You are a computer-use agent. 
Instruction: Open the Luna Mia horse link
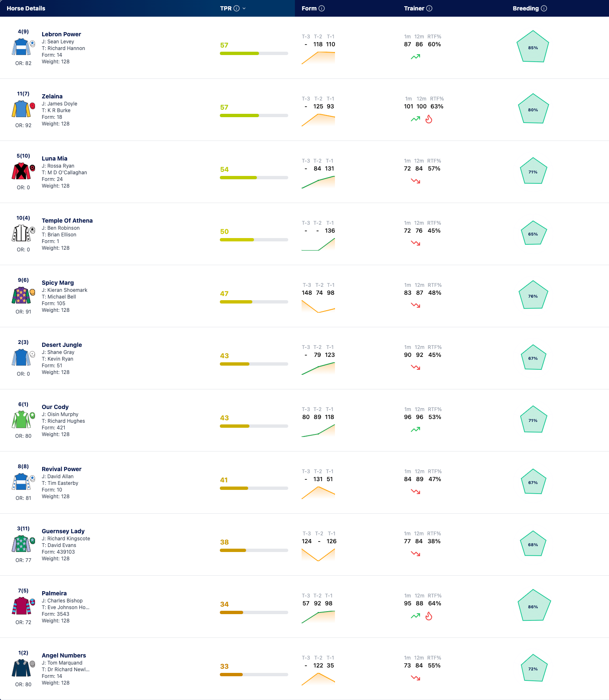(x=54, y=158)
